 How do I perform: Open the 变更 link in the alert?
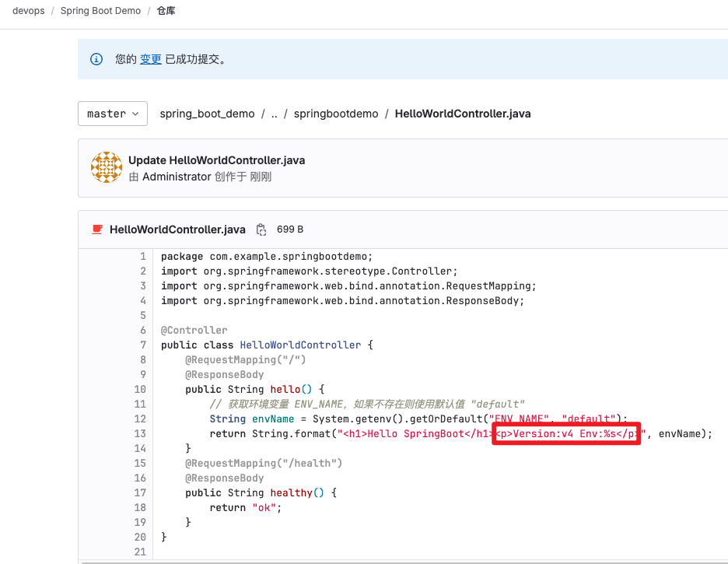click(x=151, y=59)
